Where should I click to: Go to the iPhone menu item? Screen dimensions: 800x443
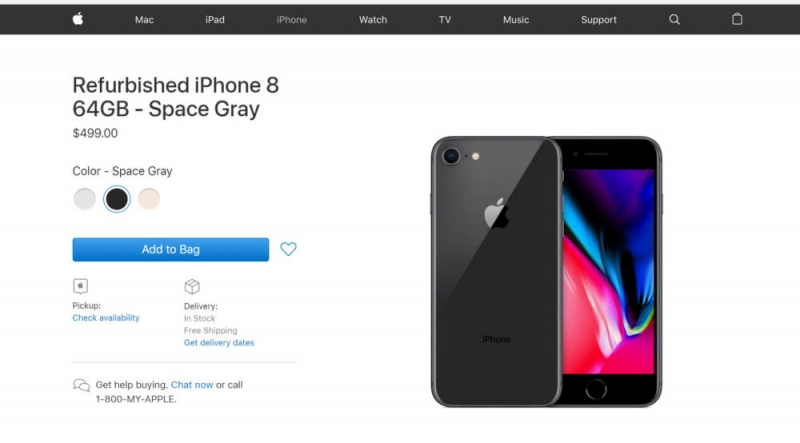coord(291,20)
